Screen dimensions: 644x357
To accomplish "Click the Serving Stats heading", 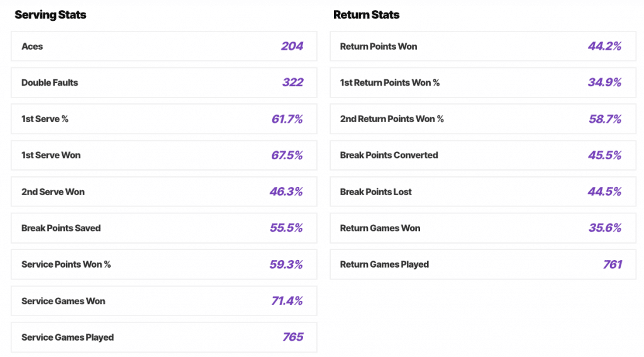I will coord(50,15).
